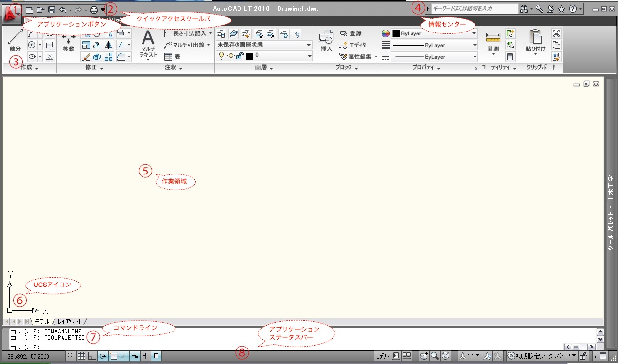Click the Paste (貼り付け) icon
Viewport: 618px width, 364px height.
pyautogui.click(x=536, y=42)
